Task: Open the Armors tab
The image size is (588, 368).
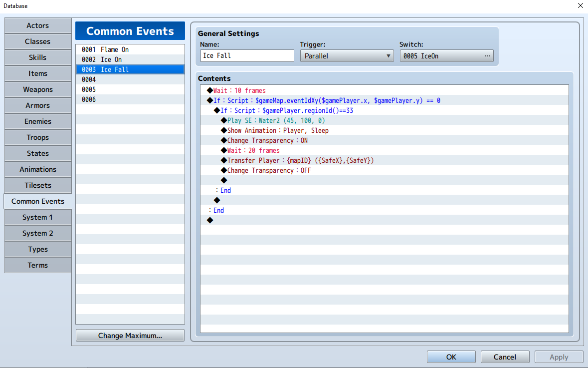Action: tap(37, 105)
